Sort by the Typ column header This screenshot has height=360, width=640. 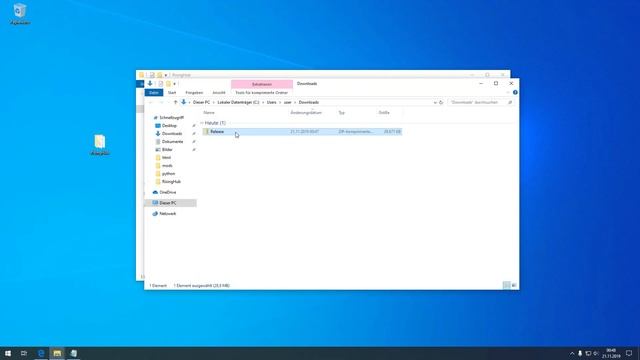point(342,113)
